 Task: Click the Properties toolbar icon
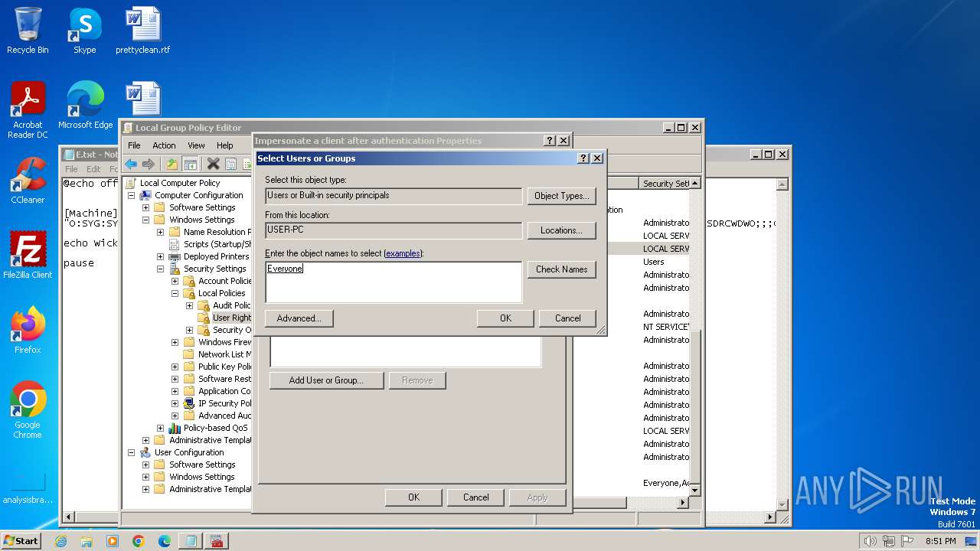pyautogui.click(x=230, y=164)
